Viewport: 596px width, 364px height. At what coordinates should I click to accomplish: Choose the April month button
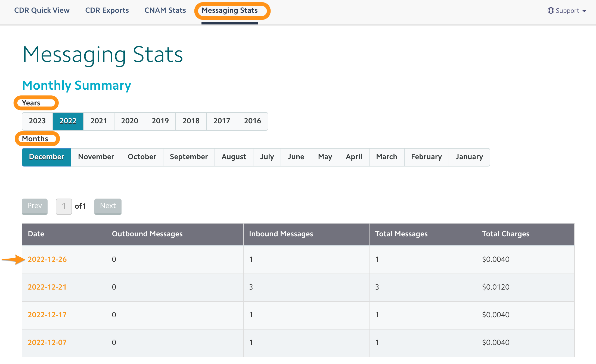tap(354, 157)
